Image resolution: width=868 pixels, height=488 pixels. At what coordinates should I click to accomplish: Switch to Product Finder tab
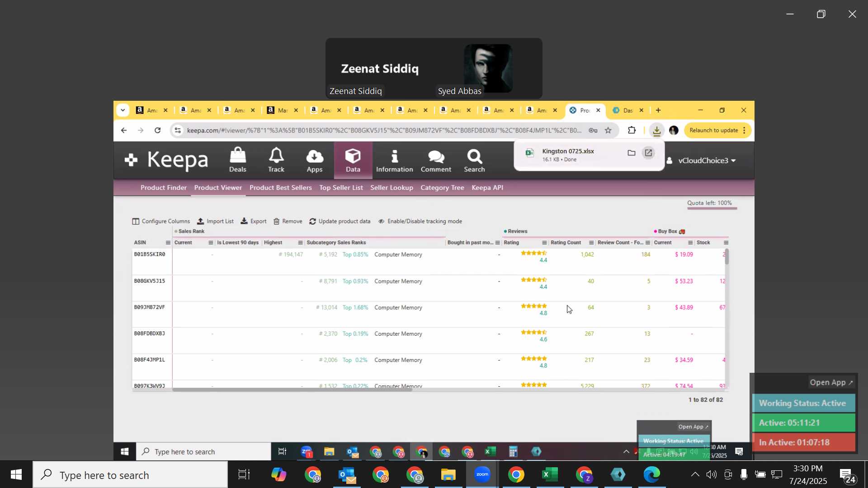163,188
